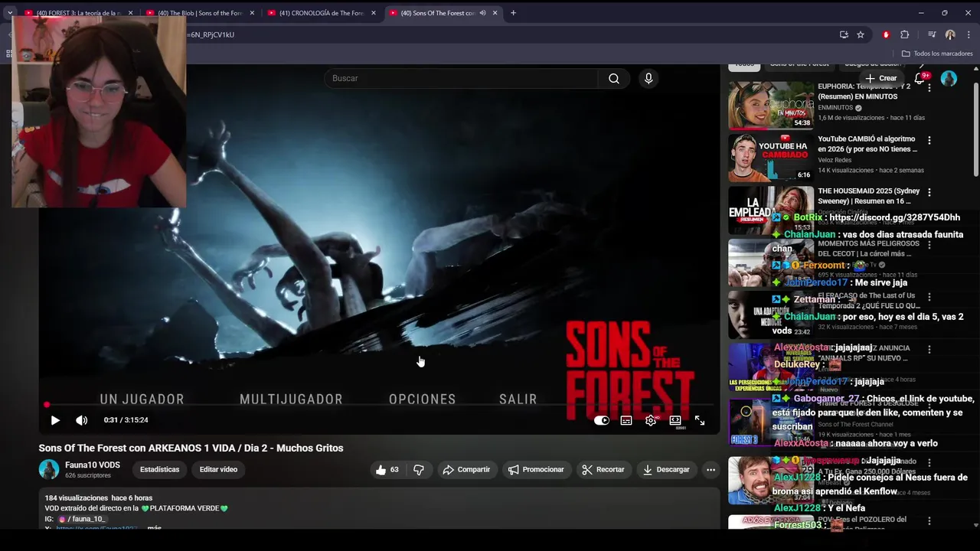Open options menu for 'YouTube CAMBIÓ el algoritmo'
Screen dimensions: 980x551
point(929,141)
